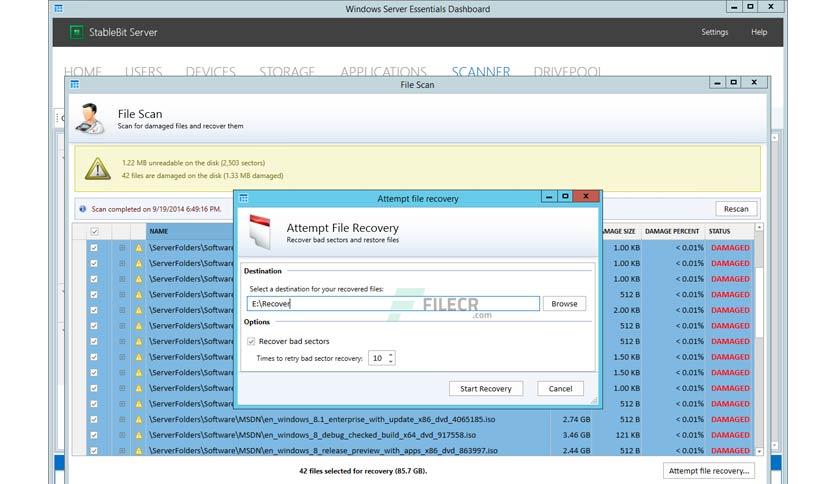The width and height of the screenshot is (836, 484).
Task: Click the en_windows_8_debug_checked_build file name
Action: pyautogui.click(x=312, y=435)
